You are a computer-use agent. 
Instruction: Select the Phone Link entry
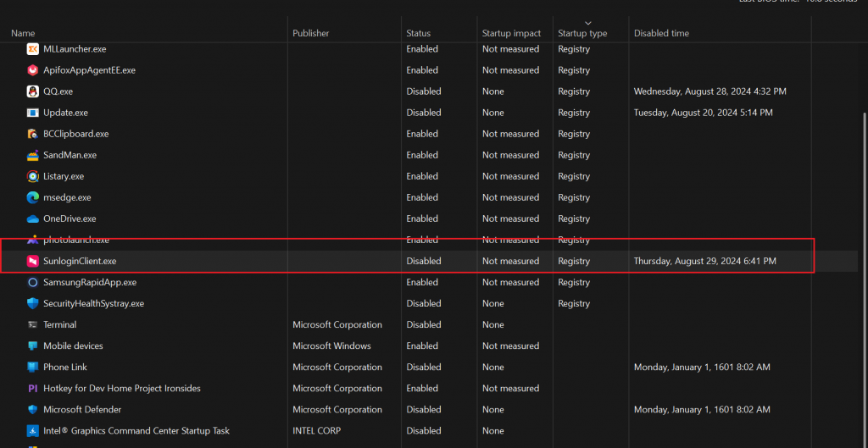coord(64,368)
